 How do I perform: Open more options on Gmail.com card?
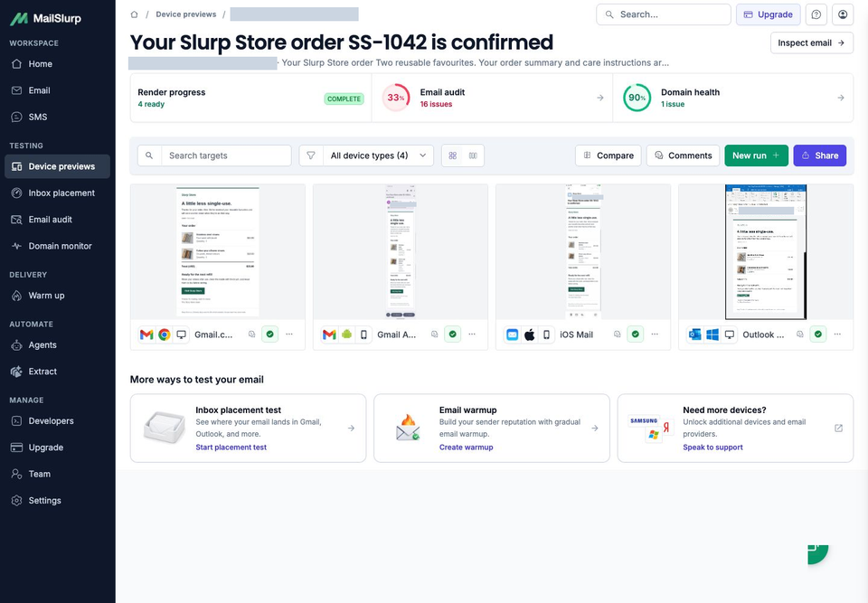coord(289,334)
